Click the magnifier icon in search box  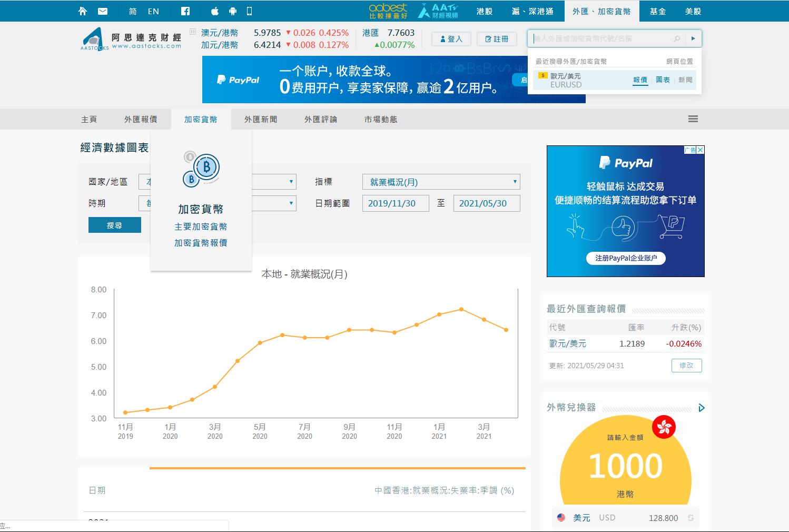tap(677, 38)
